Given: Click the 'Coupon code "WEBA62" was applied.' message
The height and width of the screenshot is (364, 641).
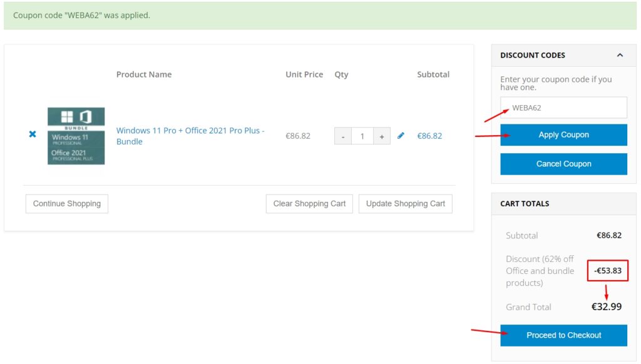Looking at the screenshot, I should (x=82, y=16).
